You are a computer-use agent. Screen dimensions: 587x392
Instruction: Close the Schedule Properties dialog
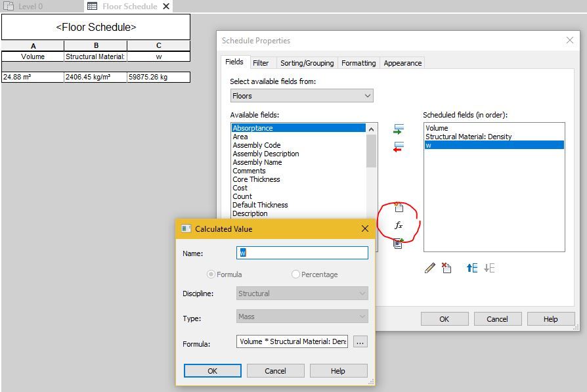pyautogui.click(x=570, y=40)
